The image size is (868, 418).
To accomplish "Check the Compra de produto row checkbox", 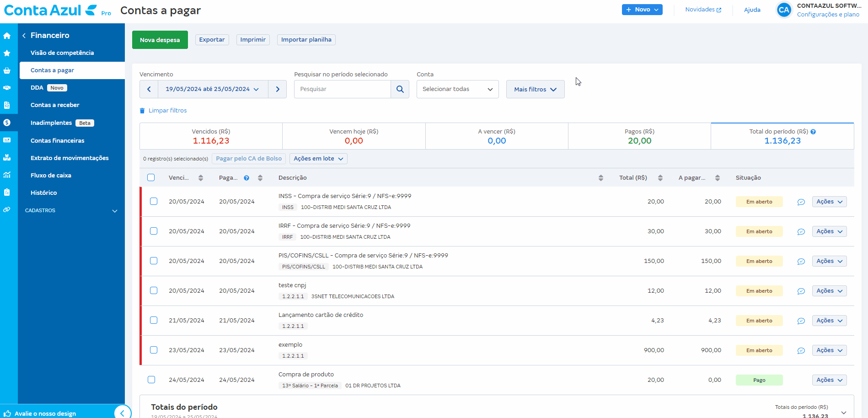I will click(x=151, y=380).
